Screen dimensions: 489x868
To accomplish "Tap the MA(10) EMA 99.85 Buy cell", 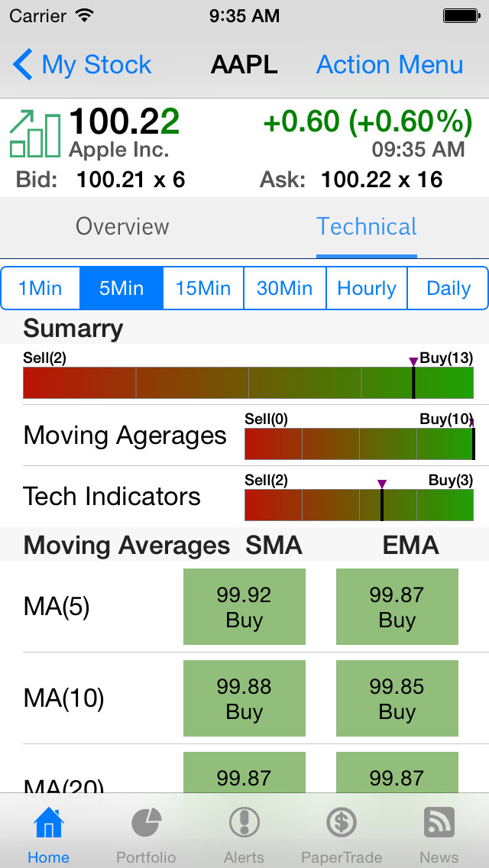I will click(x=397, y=698).
